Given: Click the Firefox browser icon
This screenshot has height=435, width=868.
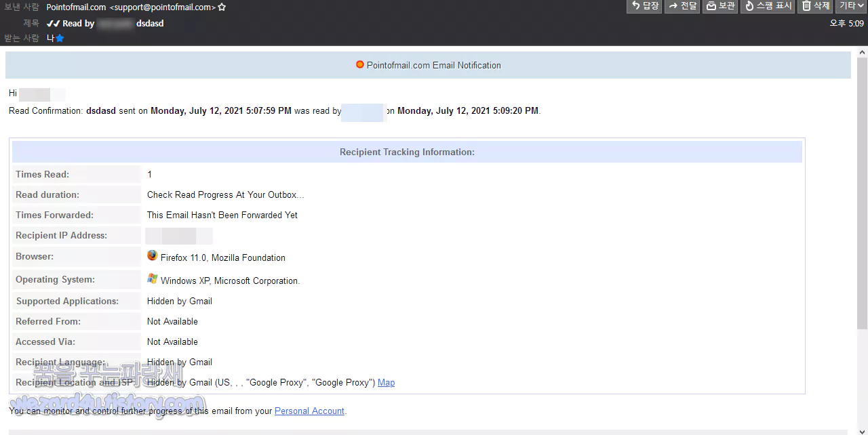Looking at the screenshot, I should (153, 256).
